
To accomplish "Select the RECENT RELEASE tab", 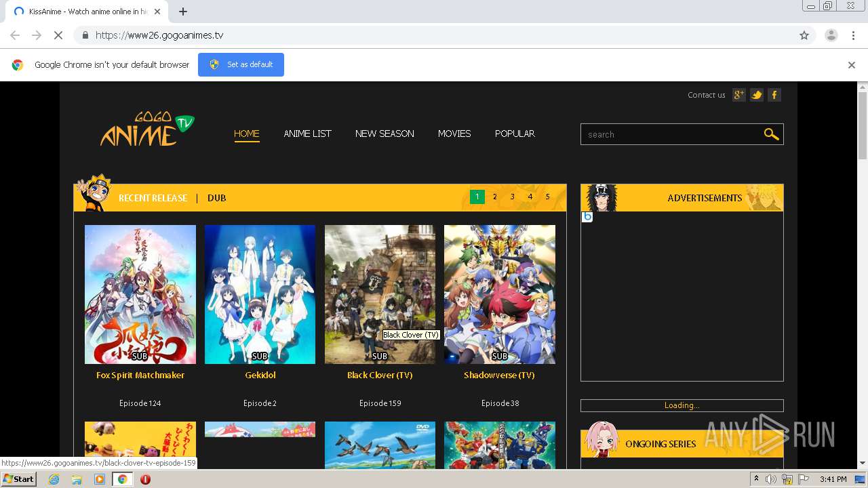I will click(153, 198).
